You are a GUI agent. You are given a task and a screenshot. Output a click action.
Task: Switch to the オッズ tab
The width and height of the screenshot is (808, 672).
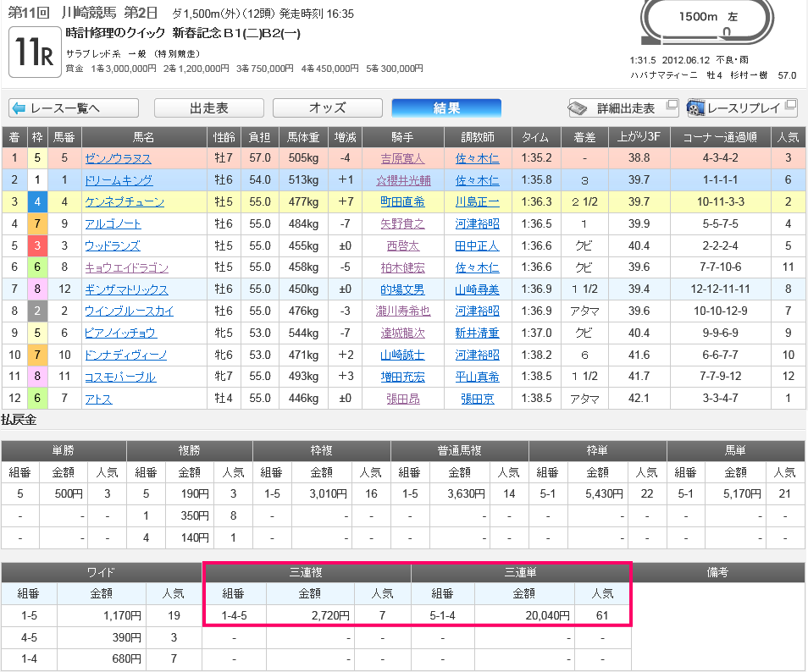point(328,108)
